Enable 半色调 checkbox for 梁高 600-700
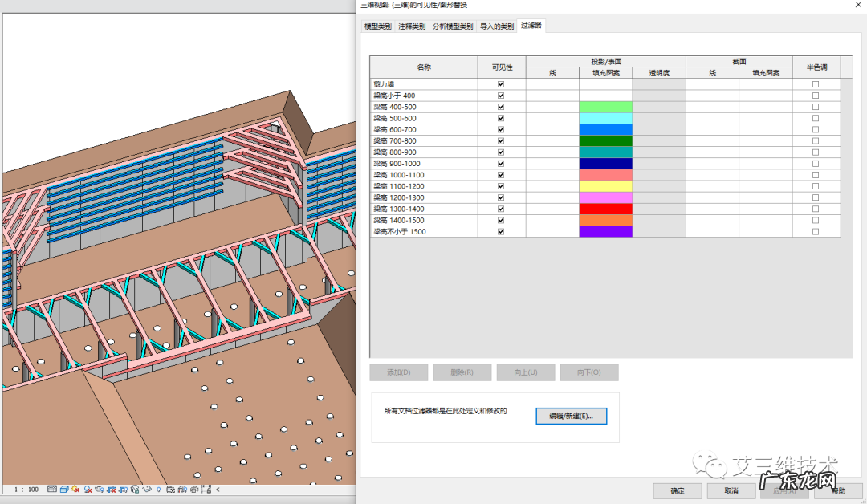Viewport: 867px width, 504px height. 816,129
